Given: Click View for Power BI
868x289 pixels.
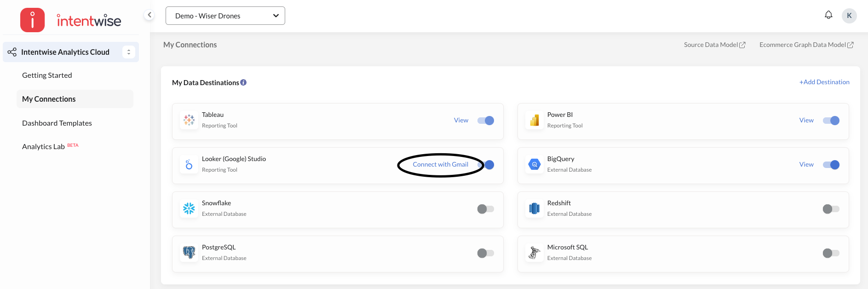Looking at the screenshot, I should coord(806,120).
